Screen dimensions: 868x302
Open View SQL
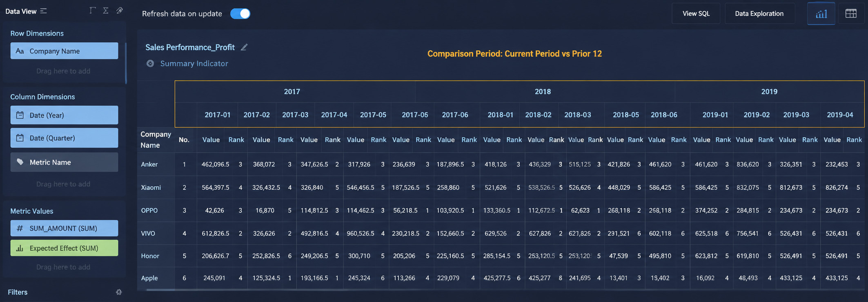tap(696, 13)
